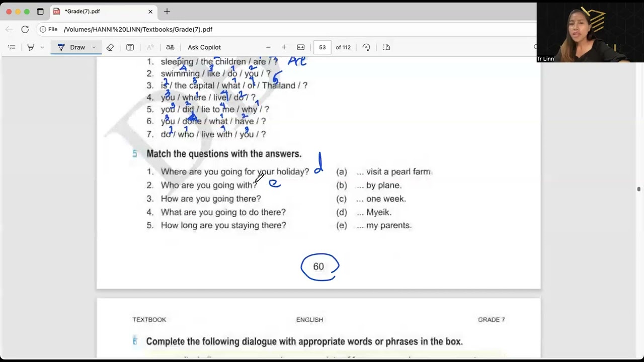The image size is (644, 362).
Task: Click answer "Myeik."
Action: pos(379,213)
